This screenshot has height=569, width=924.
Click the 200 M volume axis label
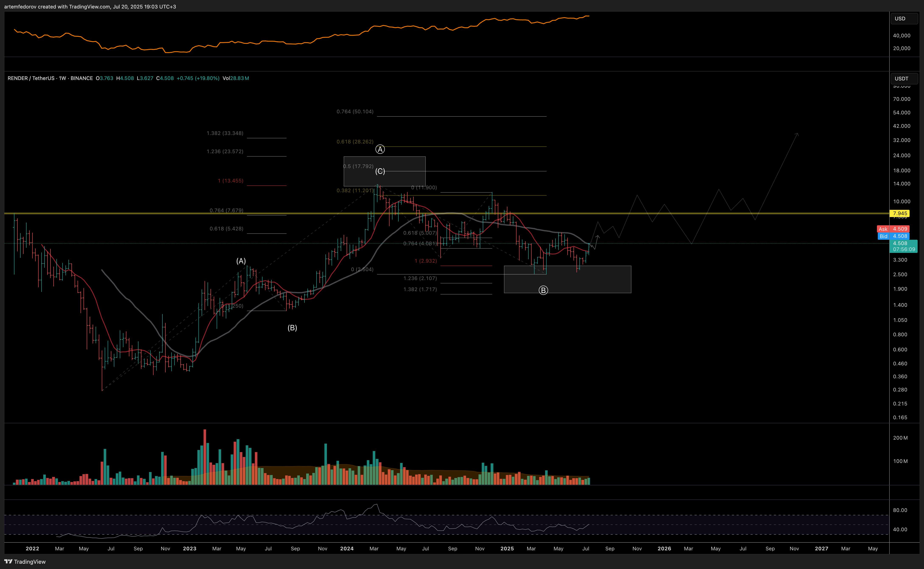[x=900, y=438]
